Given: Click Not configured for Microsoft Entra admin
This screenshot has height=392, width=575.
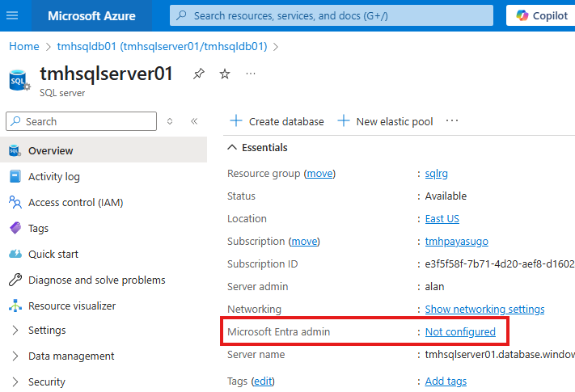Looking at the screenshot, I should [460, 332].
